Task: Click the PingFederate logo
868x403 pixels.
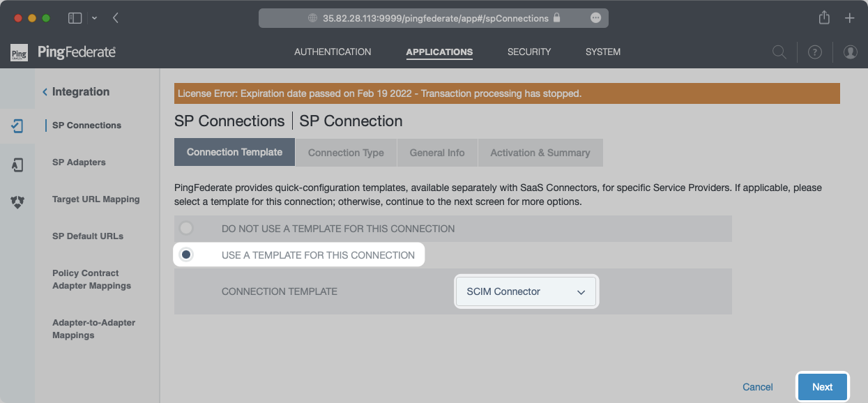Action: click(x=63, y=52)
